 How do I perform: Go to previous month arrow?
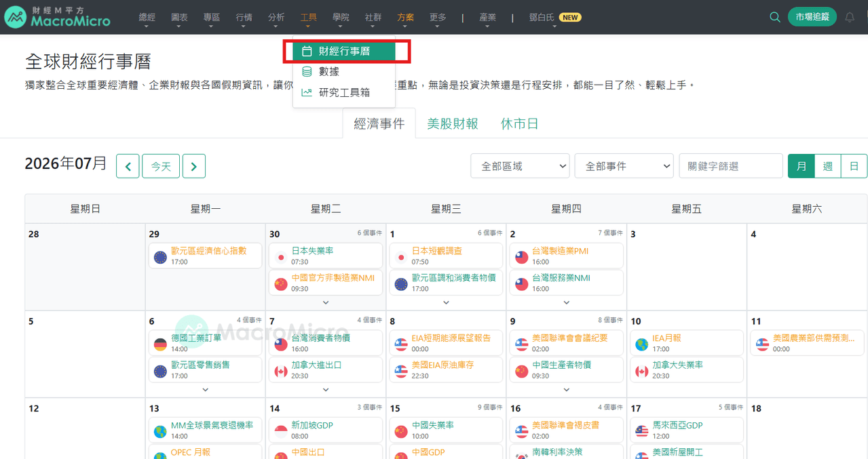(x=128, y=166)
